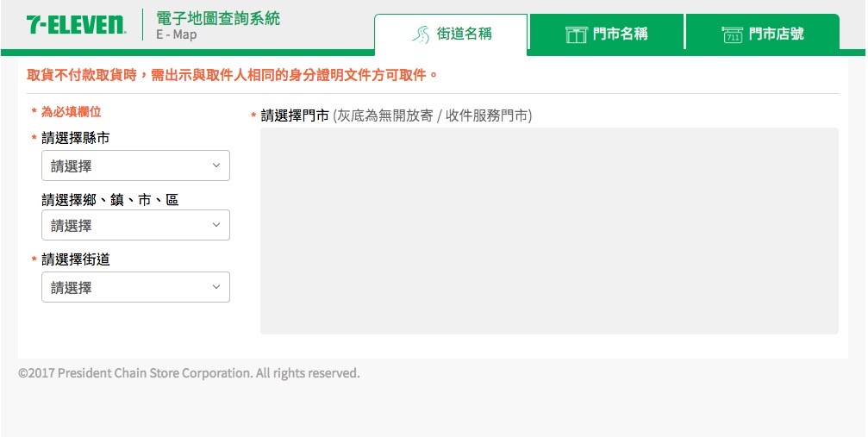This screenshot has width=868, height=437.
Task: Switch to the 門市名稱 tab
Action: [x=607, y=34]
